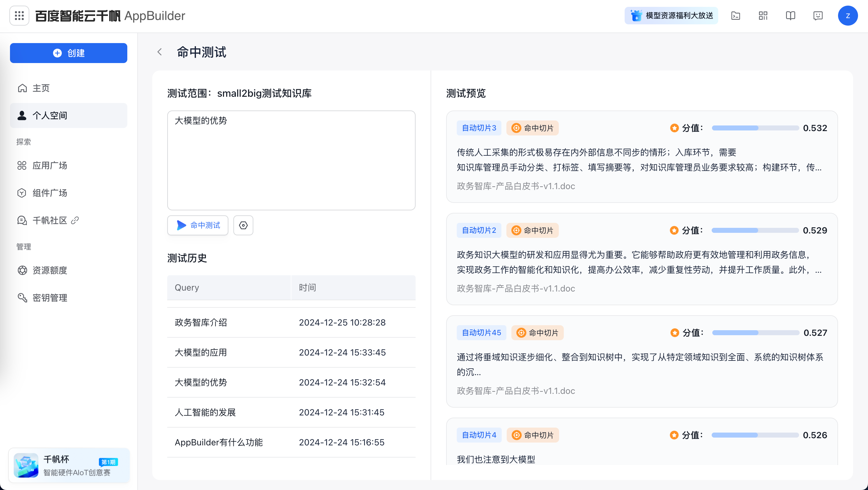868x490 pixels.
Task: Select history row 大模型的应用
Action: (291, 352)
